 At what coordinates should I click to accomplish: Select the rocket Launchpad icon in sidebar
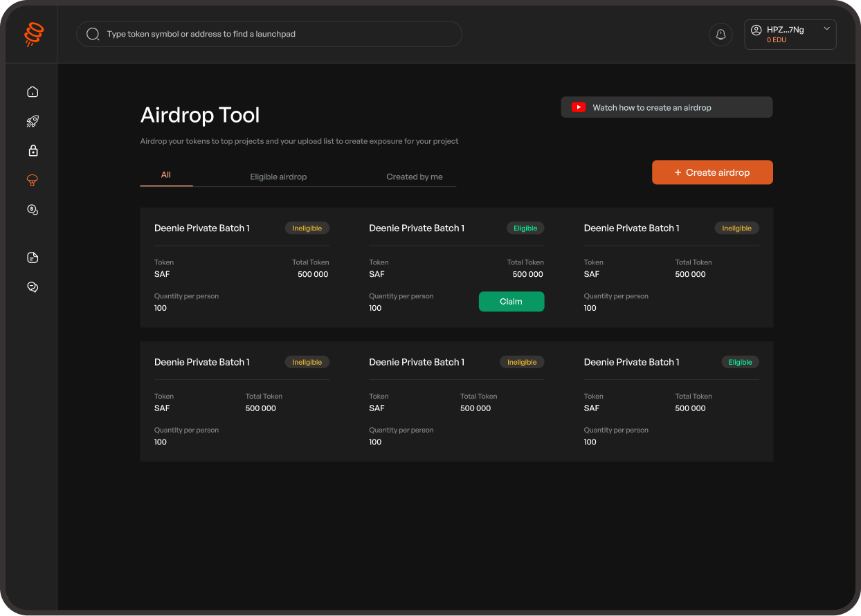click(x=32, y=121)
